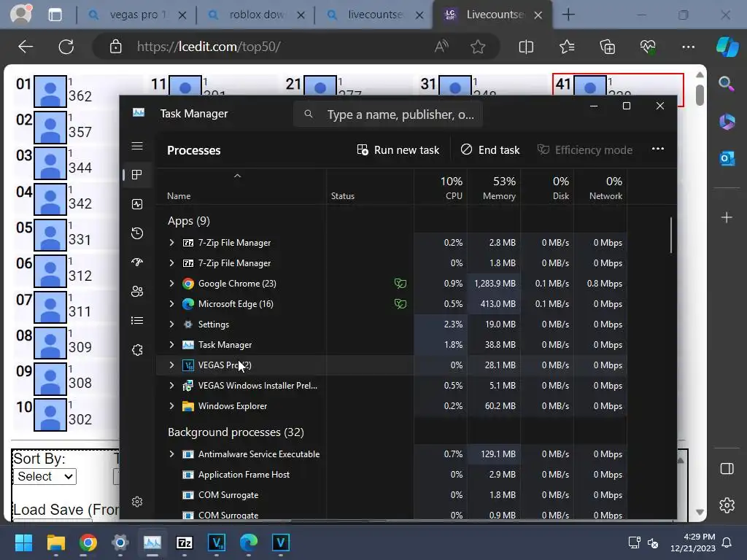Open Edge favorites list icon
The height and width of the screenshot is (560, 747).
click(567, 47)
